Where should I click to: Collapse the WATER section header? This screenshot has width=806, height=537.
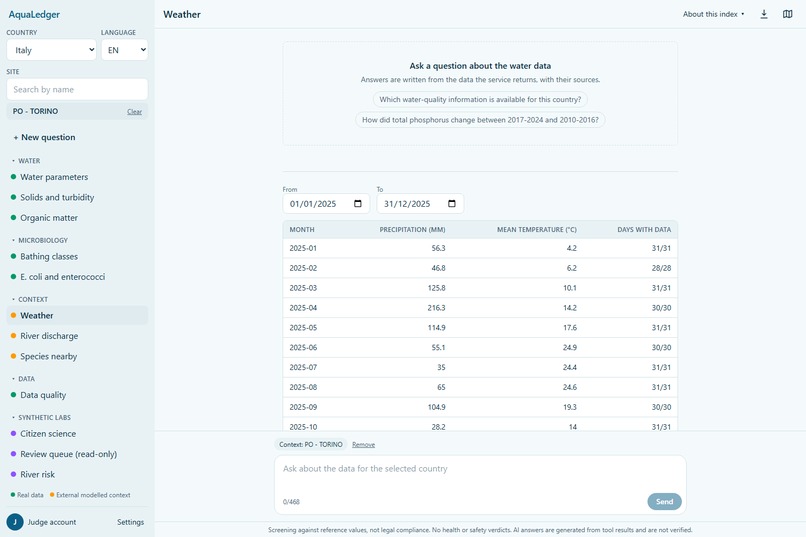27,161
